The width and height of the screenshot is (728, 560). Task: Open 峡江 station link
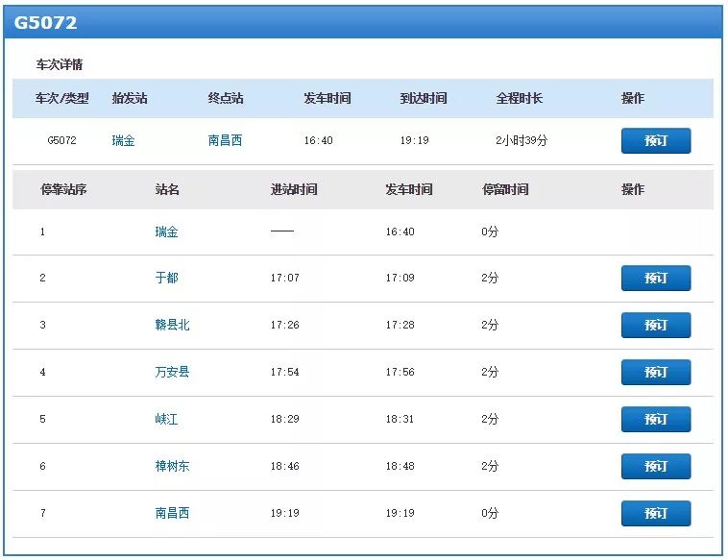166,419
